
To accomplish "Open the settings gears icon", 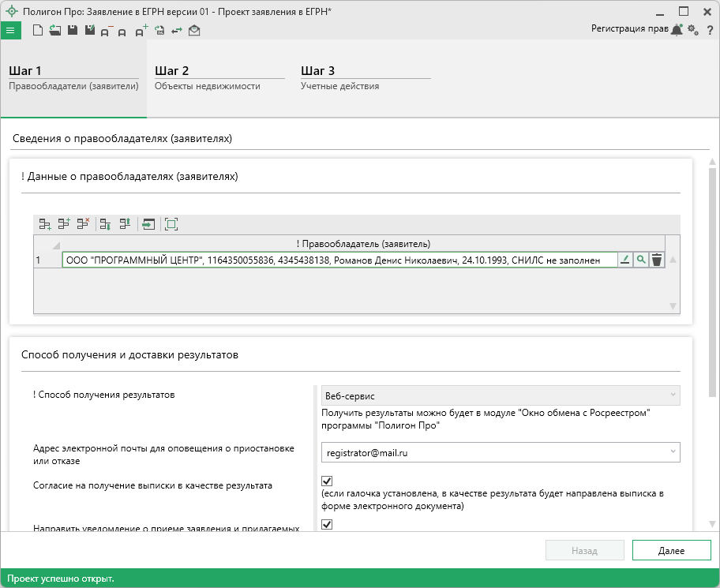I will click(692, 30).
